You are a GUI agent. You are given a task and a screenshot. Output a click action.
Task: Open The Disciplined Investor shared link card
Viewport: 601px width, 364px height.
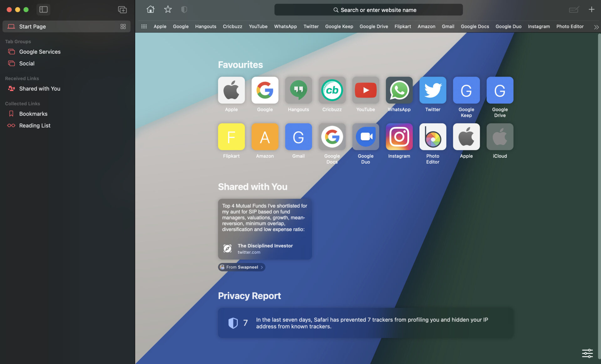point(265,229)
